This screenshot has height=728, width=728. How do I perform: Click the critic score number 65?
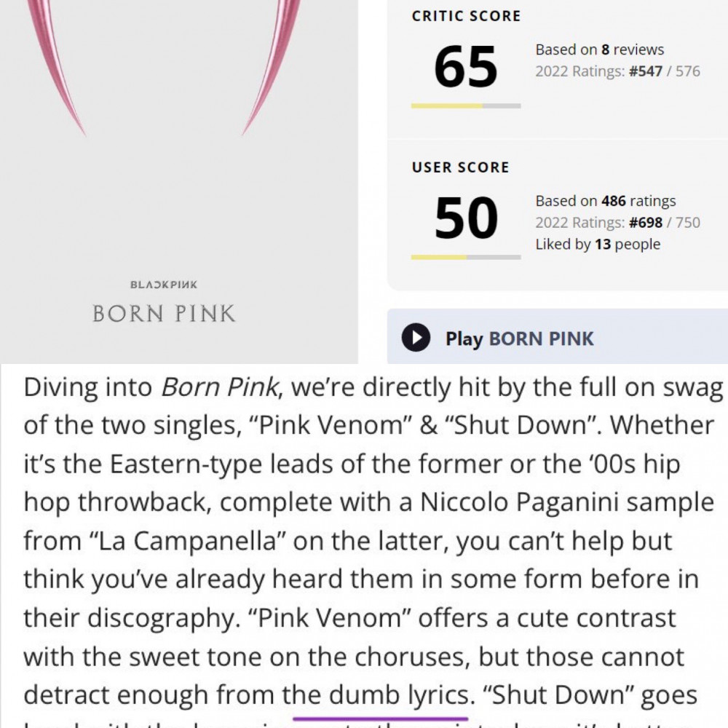coord(466,66)
